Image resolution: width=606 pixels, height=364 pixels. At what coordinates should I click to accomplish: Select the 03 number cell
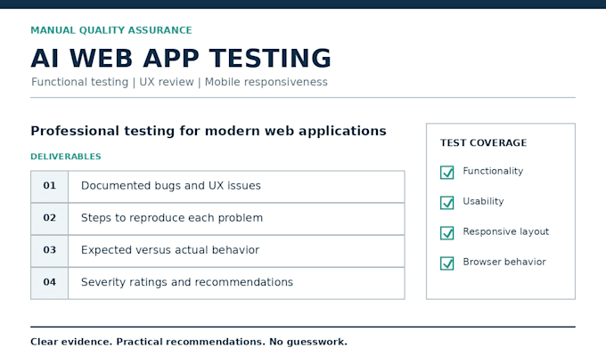50,251
